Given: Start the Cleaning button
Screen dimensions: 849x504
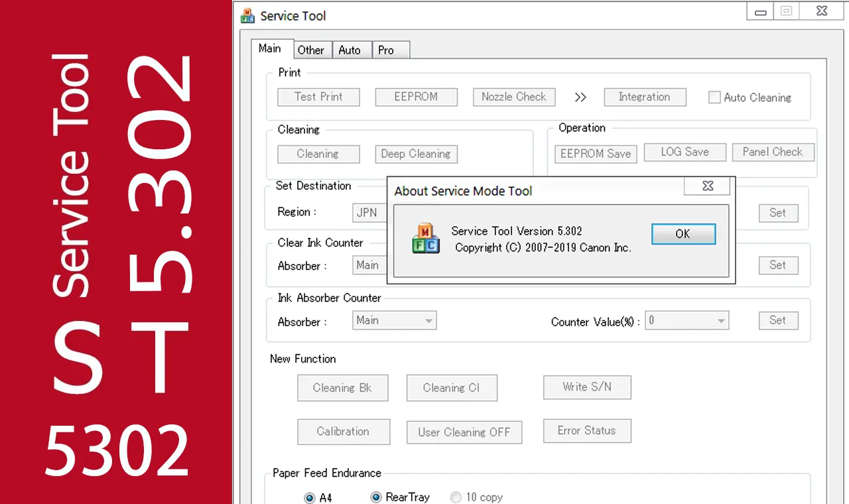Looking at the screenshot, I should tap(318, 154).
